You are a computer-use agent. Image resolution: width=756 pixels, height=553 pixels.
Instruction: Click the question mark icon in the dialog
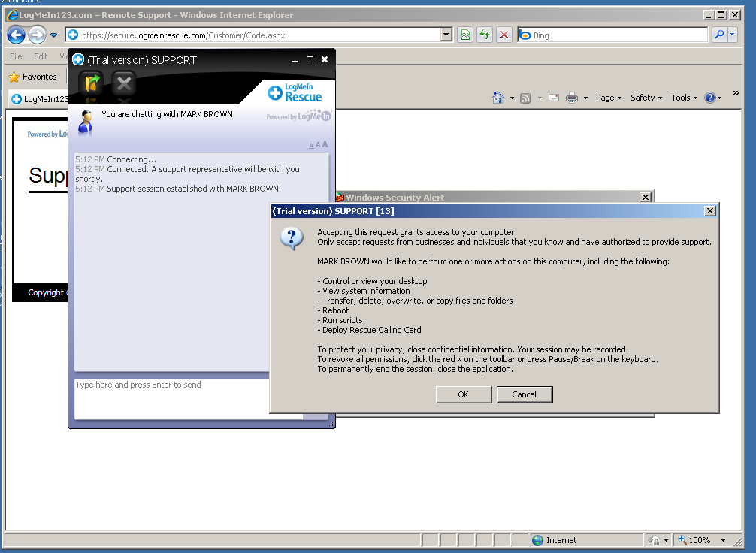pyautogui.click(x=292, y=239)
